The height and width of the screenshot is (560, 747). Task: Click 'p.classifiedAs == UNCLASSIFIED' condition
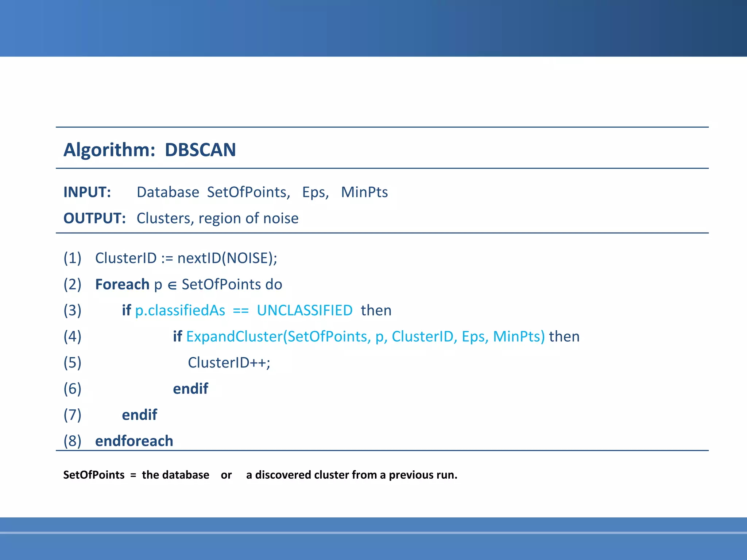pyautogui.click(x=244, y=310)
